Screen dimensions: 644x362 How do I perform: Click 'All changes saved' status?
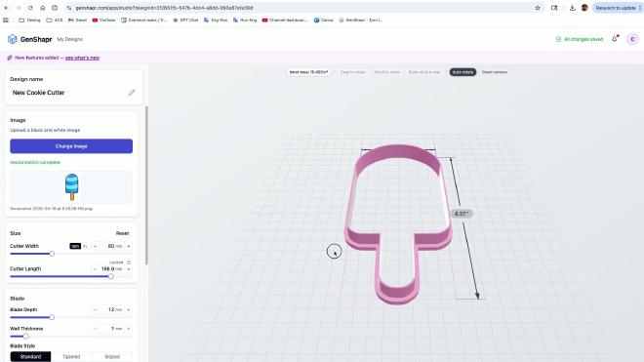click(x=580, y=39)
